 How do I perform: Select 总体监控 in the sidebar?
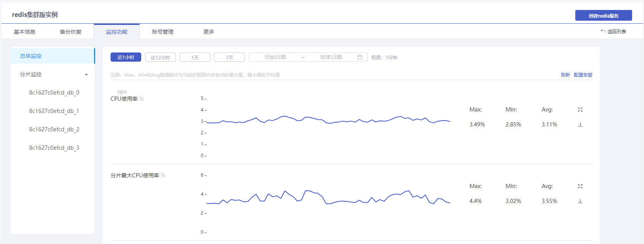53,56
